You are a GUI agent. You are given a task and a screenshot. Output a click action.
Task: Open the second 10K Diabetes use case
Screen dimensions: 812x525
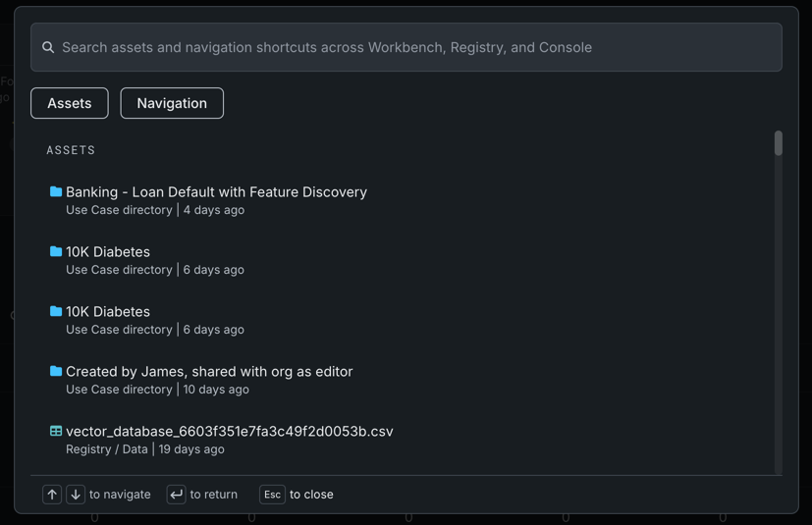(x=108, y=312)
